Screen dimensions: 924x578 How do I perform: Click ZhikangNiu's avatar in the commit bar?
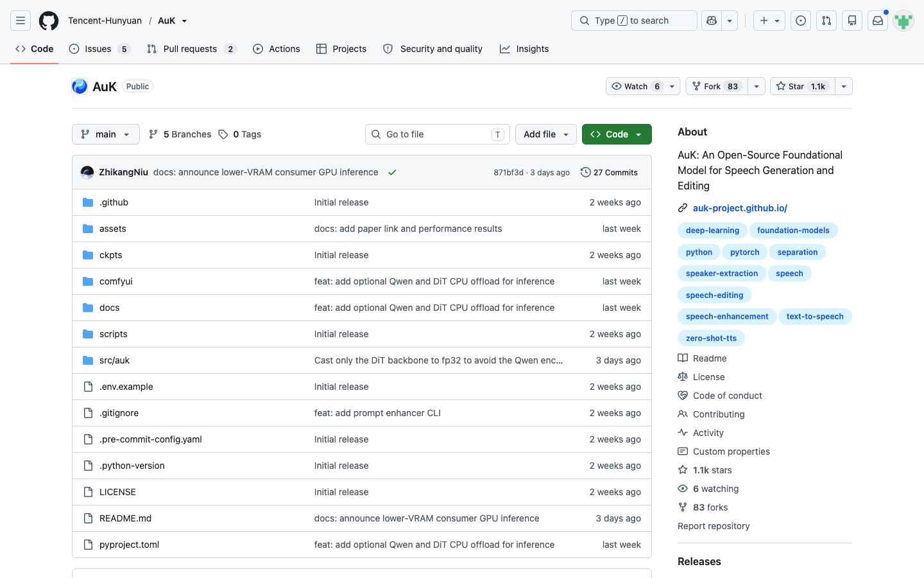point(87,172)
